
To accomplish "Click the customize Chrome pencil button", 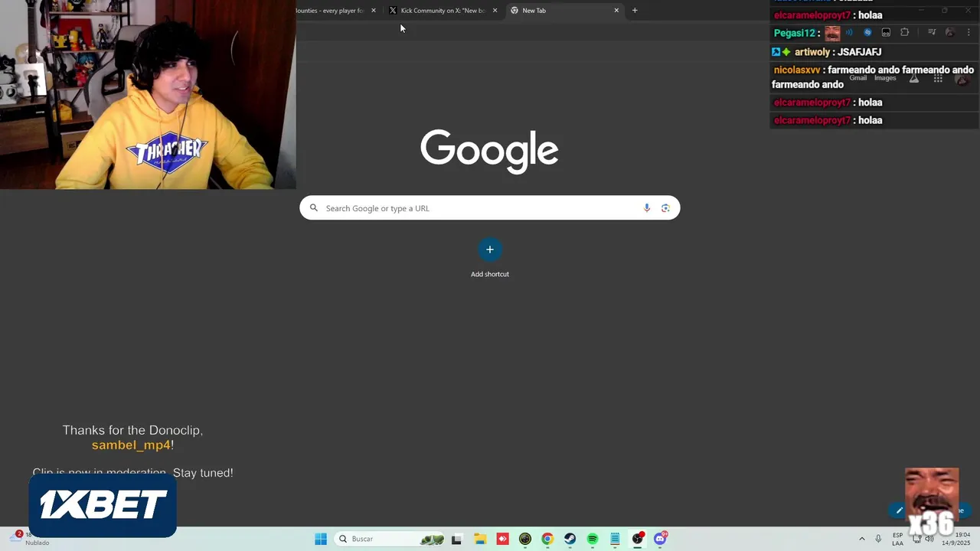I will [x=900, y=510].
